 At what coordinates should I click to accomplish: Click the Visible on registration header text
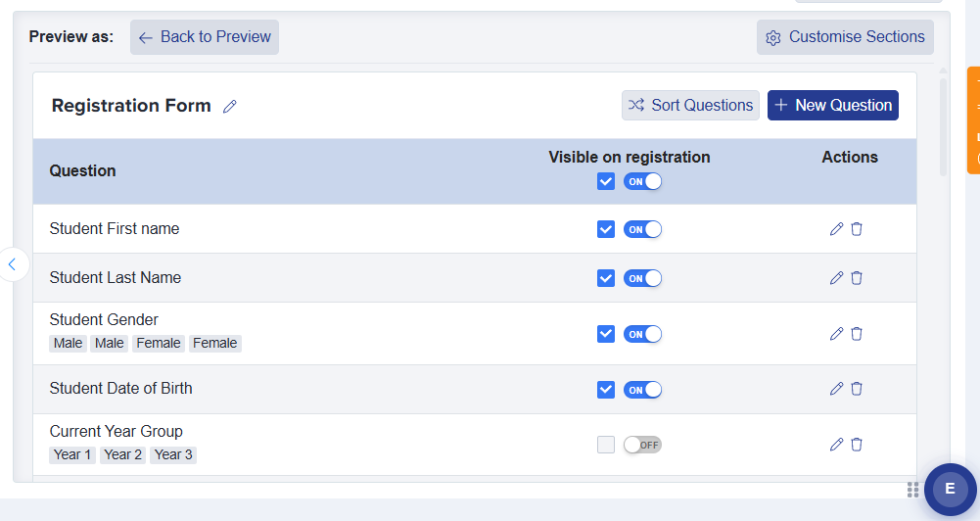click(x=630, y=157)
